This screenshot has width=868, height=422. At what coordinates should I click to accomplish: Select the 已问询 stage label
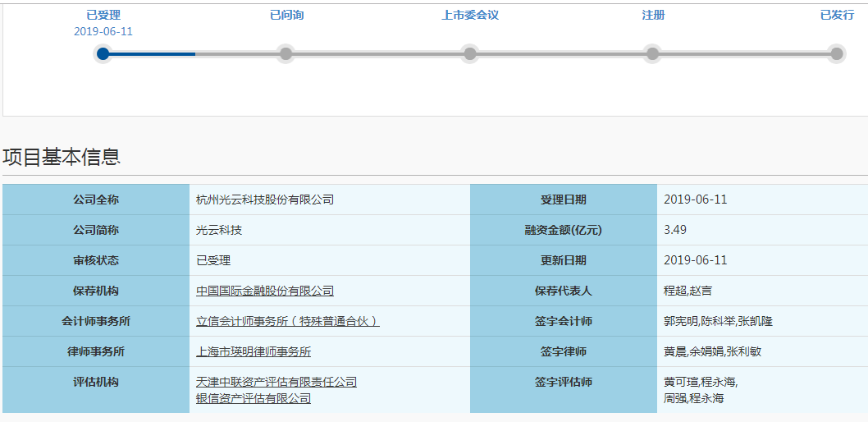287,15
